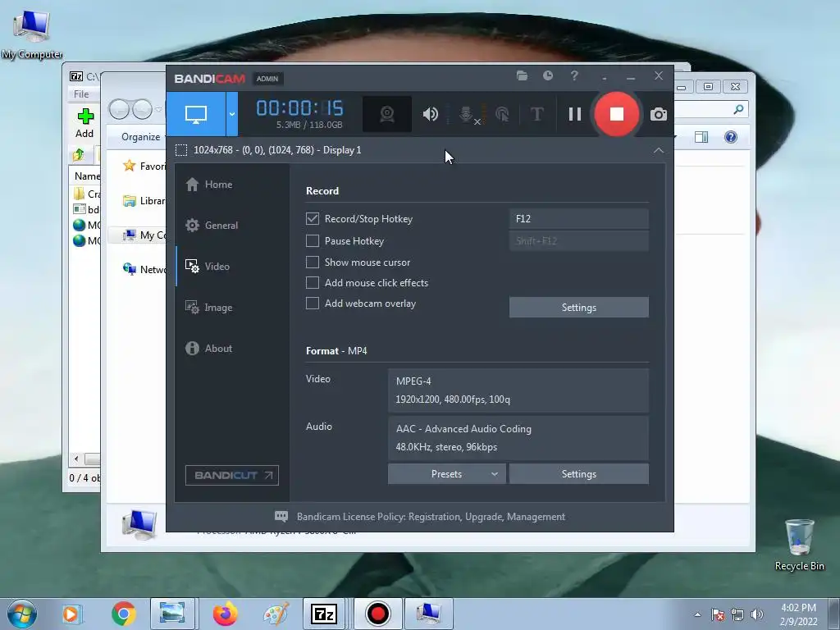Open Bandicam help question mark
This screenshot has width=840, height=630.
click(x=574, y=75)
